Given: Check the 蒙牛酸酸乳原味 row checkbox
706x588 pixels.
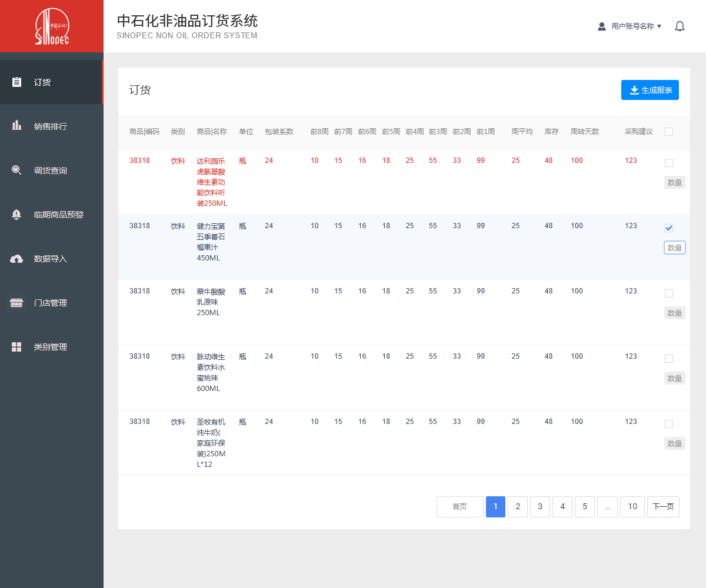Looking at the screenshot, I should pyautogui.click(x=669, y=293).
